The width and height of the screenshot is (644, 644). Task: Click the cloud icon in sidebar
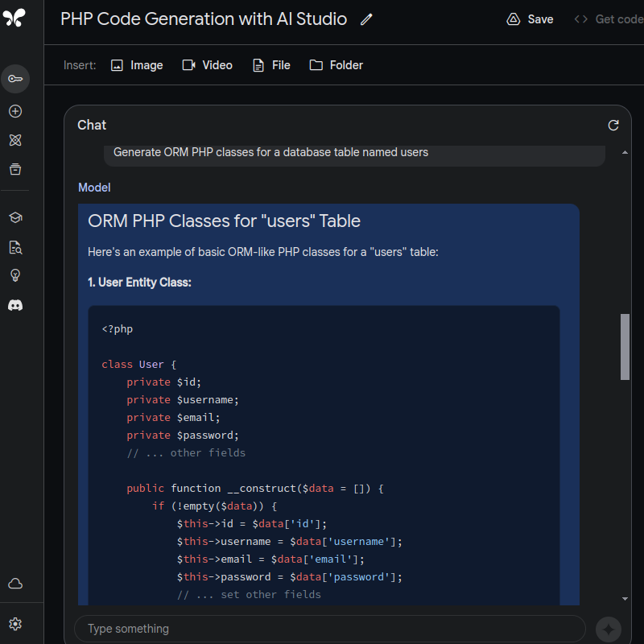(x=14, y=584)
